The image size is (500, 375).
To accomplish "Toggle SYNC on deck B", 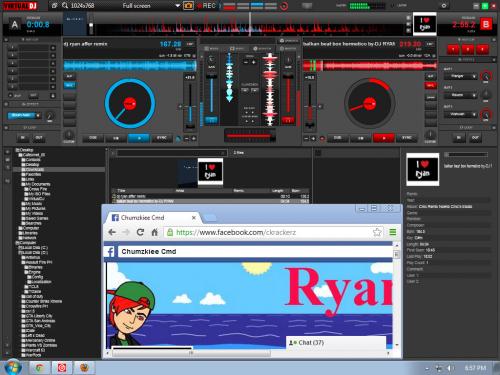I will pyautogui.click(x=407, y=138).
